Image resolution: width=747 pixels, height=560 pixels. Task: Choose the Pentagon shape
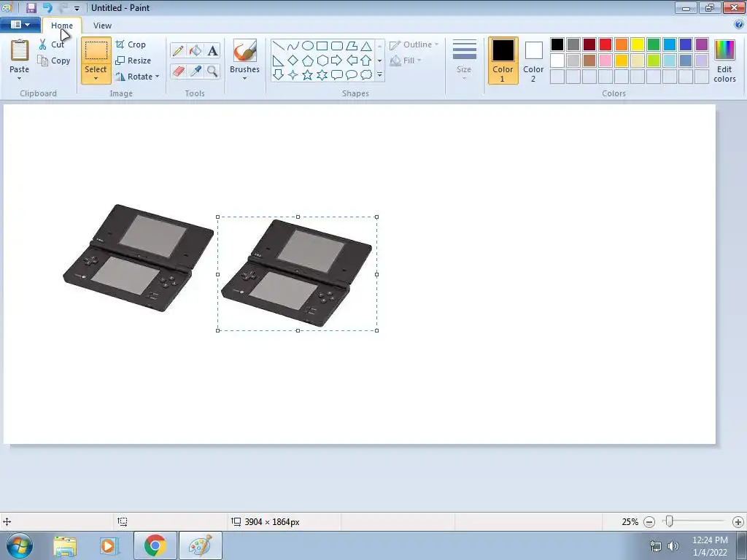coord(308,61)
